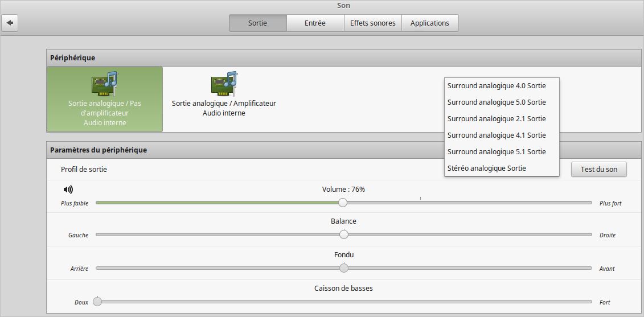This screenshot has height=317, width=644.
Task: Click the Avant fade label
Action: coord(607,269)
